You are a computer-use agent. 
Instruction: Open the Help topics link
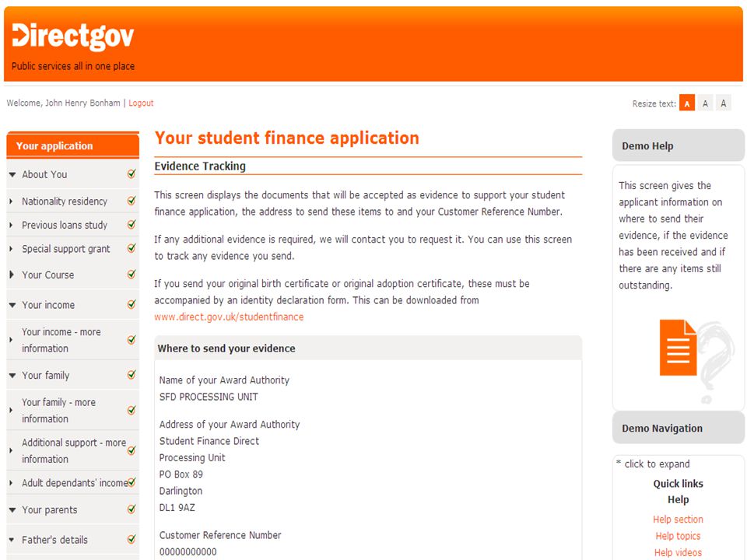(678, 536)
